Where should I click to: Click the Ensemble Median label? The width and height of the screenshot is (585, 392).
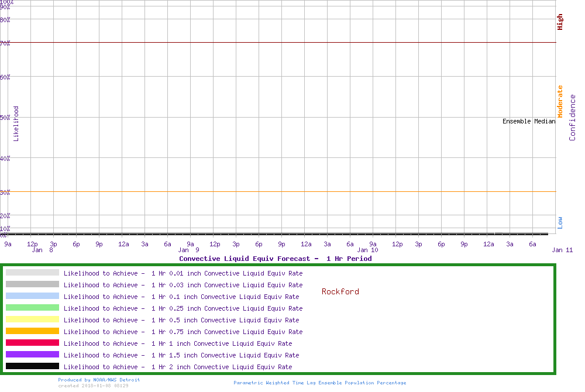click(529, 122)
